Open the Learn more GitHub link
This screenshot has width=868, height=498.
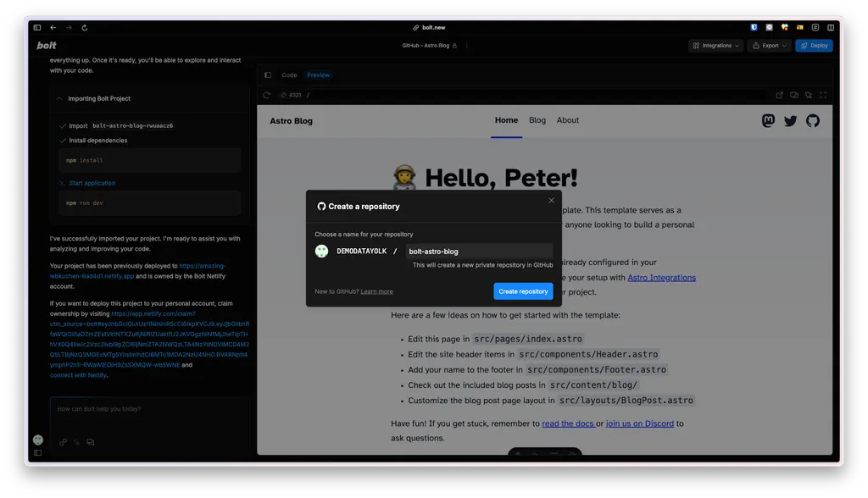[377, 291]
